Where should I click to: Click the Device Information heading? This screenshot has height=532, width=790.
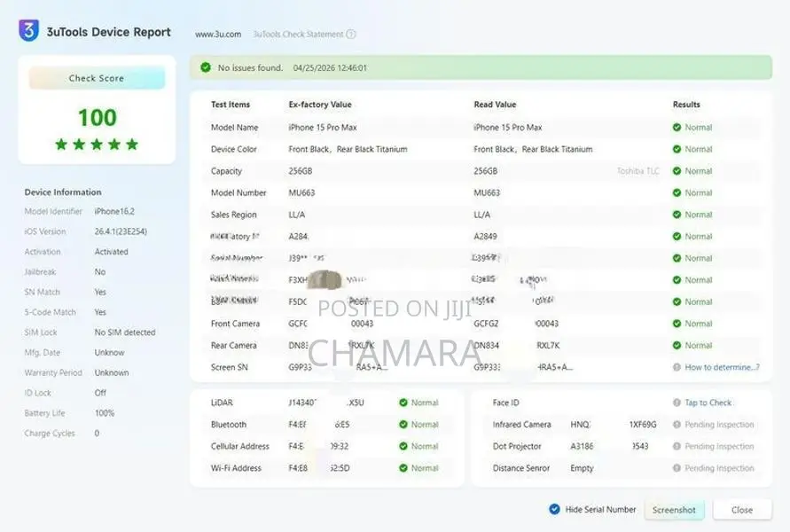click(63, 192)
